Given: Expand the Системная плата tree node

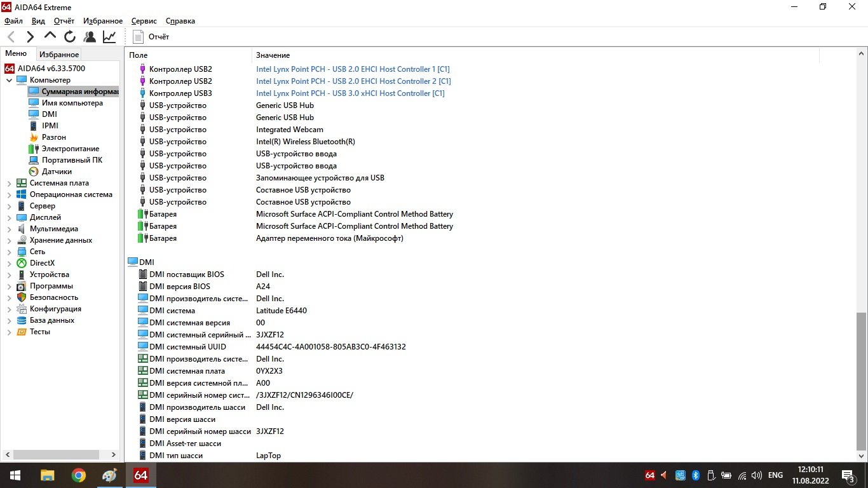Looking at the screenshot, I should coord(9,183).
